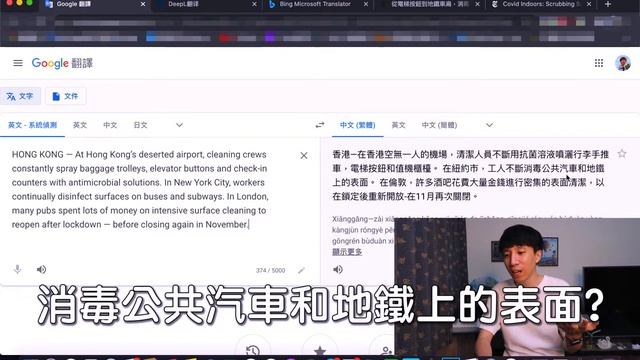Viewport: 640px width, 360px height.
Task: Open the Google Translate hamburger main menu
Action: [x=18, y=63]
